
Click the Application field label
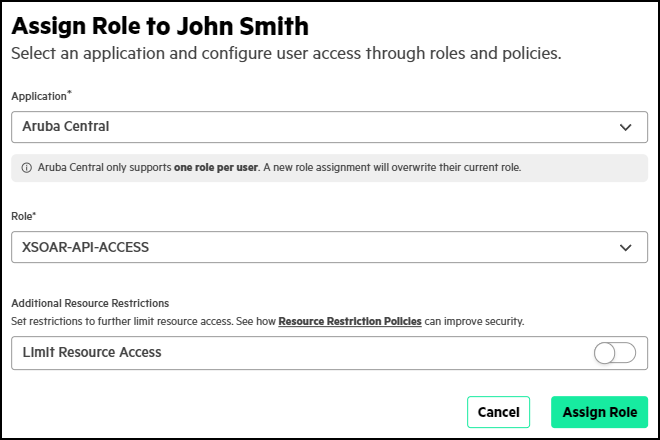38,96
